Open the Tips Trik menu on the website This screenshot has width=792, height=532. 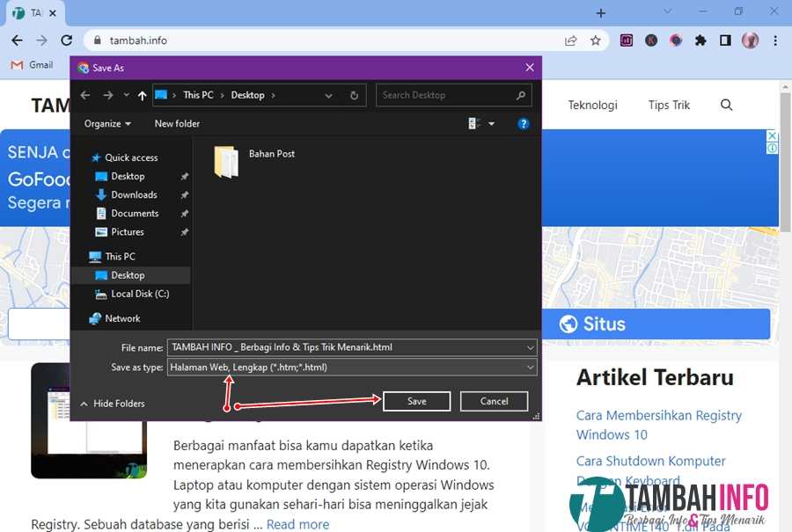tap(669, 105)
